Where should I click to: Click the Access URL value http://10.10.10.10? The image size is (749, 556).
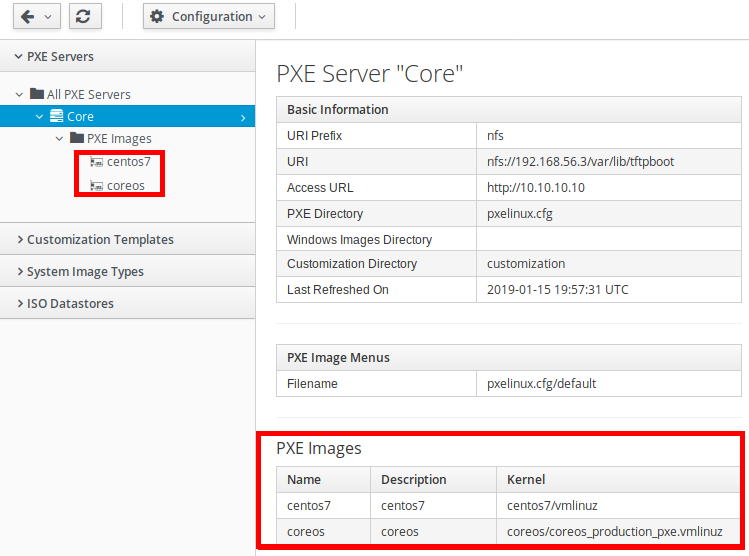tap(535, 188)
